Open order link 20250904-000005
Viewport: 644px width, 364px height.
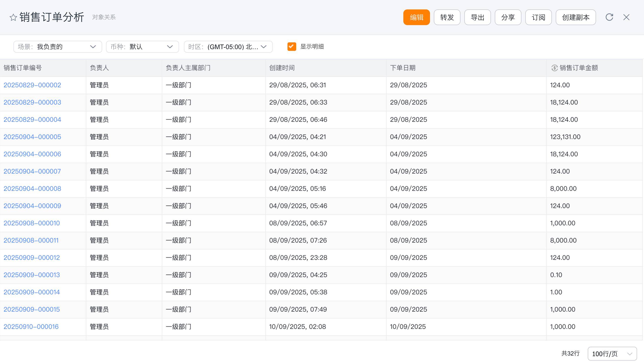click(32, 137)
